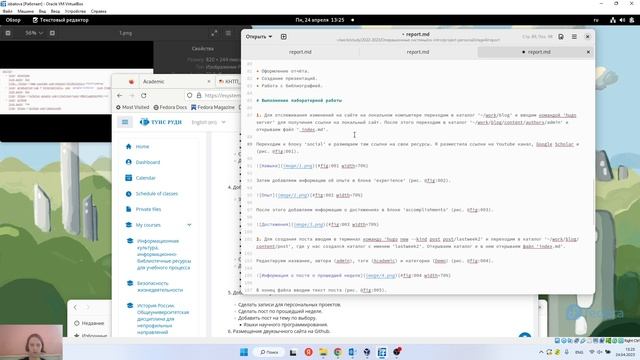Show hidden tray icons chevron
The height and width of the screenshot is (360, 640).
(541, 352)
